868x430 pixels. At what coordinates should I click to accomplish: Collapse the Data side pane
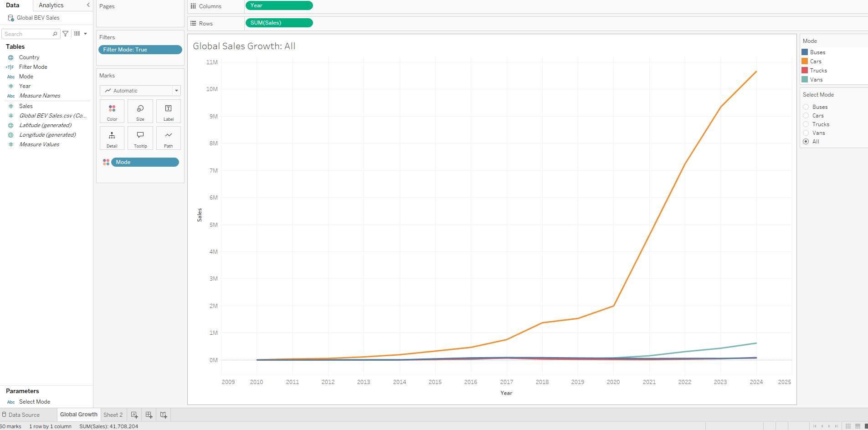pyautogui.click(x=88, y=5)
